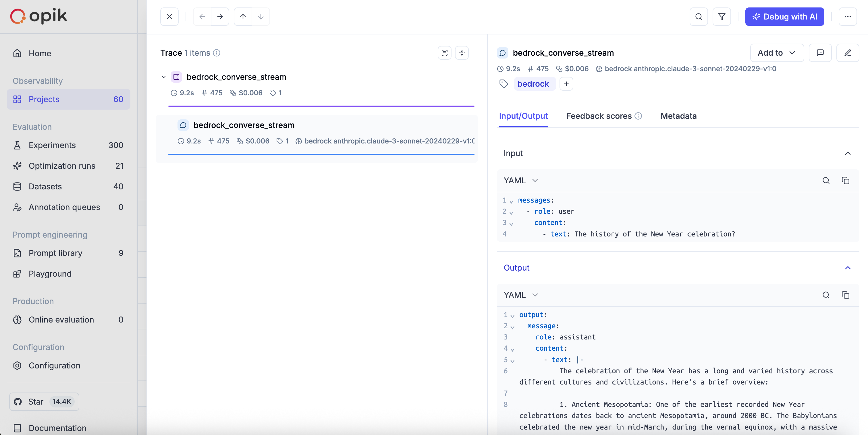Go to next trace with right arrow
The image size is (868, 435).
[x=220, y=16]
